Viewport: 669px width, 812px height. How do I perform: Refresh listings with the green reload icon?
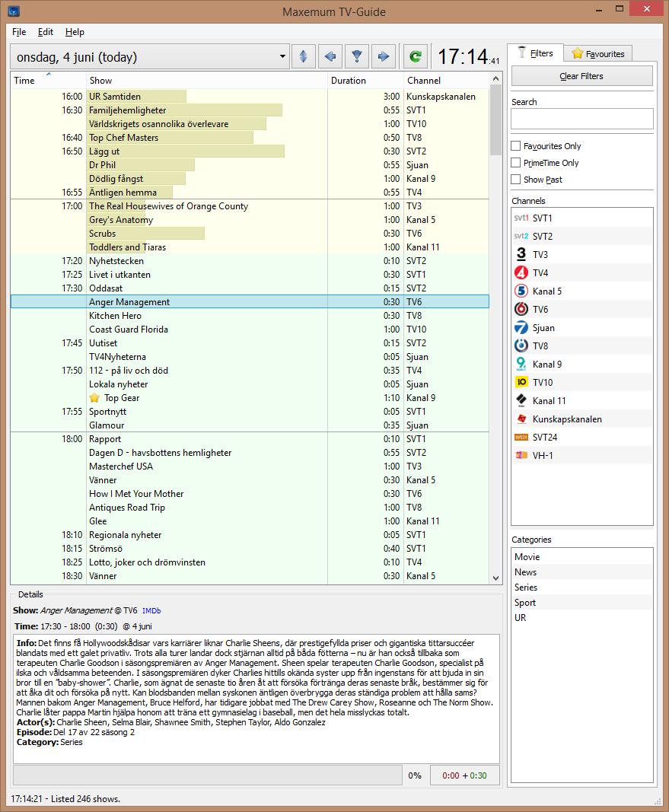point(415,56)
